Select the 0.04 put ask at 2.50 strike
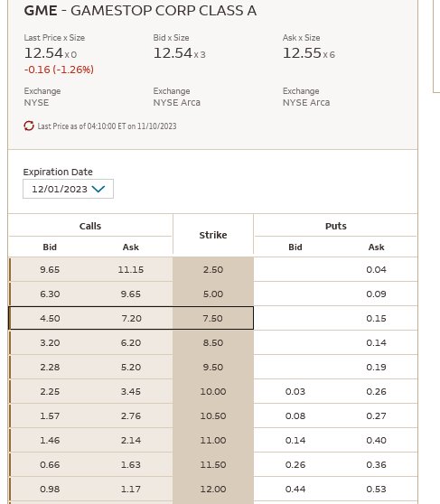This screenshot has width=440, height=504. [376, 270]
